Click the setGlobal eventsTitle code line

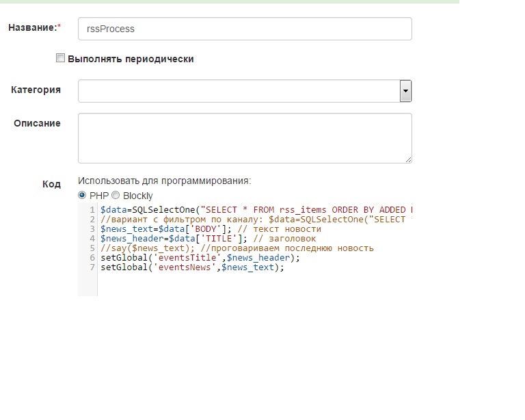pyautogui.click(x=200, y=257)
